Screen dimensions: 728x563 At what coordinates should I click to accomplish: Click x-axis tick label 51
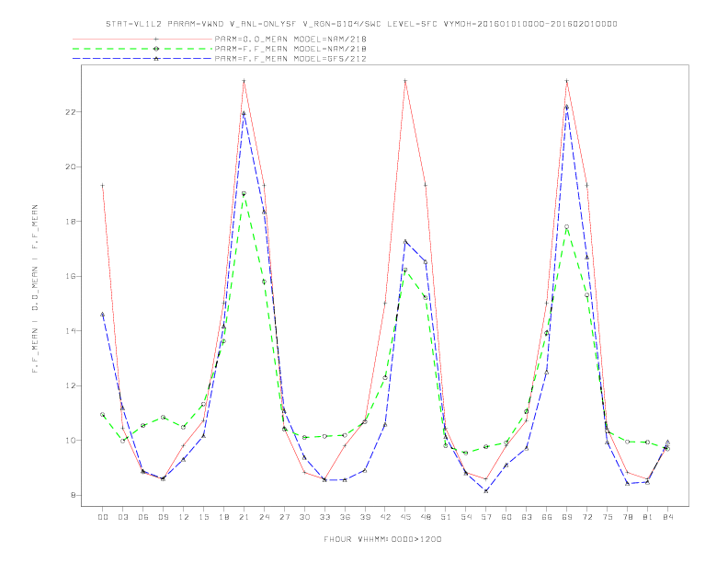coord(446,517)
